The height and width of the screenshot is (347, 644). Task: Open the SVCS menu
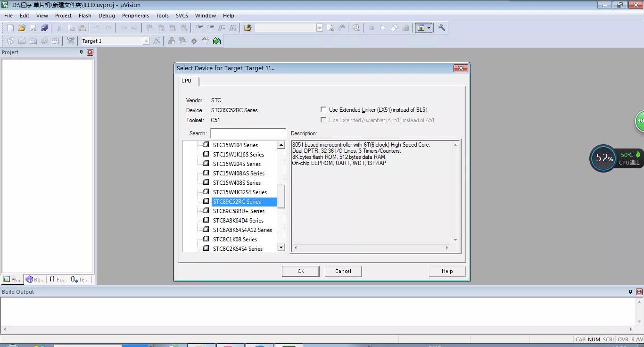tap(182, 16)
